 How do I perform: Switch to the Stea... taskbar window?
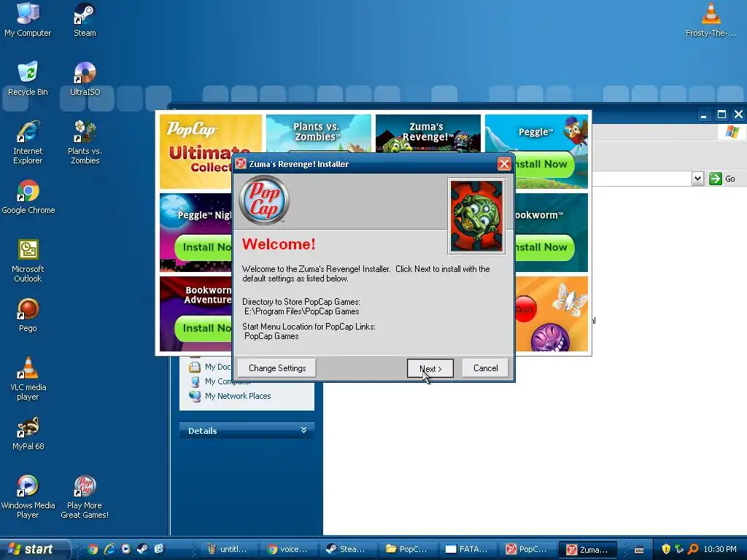tap(348, 549)
